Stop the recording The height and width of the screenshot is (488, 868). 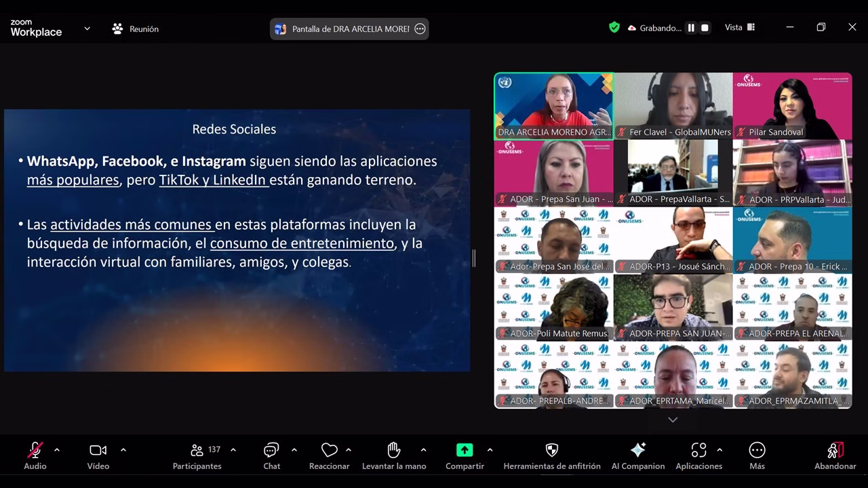tap(705, 28)
